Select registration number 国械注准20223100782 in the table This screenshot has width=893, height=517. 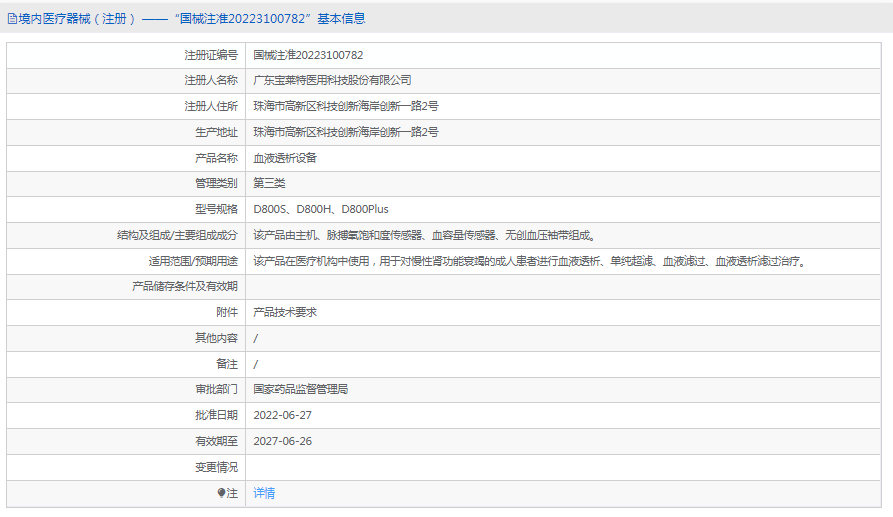click(x=308, y=55)
